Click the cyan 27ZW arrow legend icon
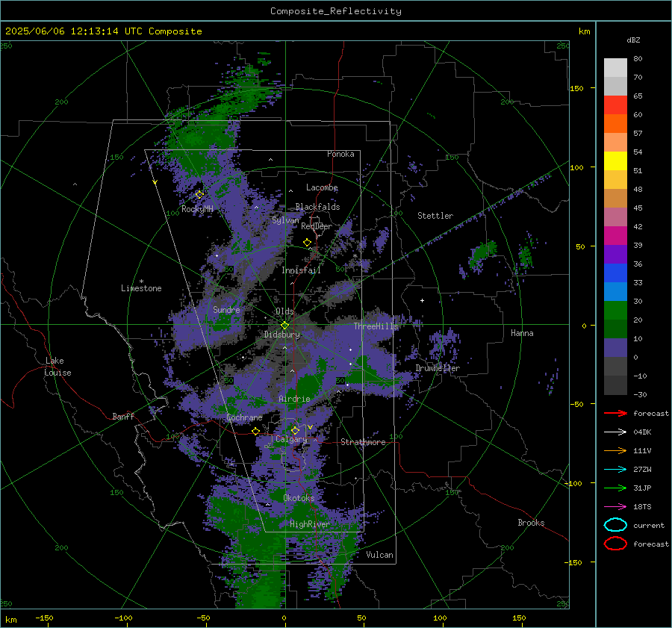Screen dimensions: 672x628 (x=615, y=470)
